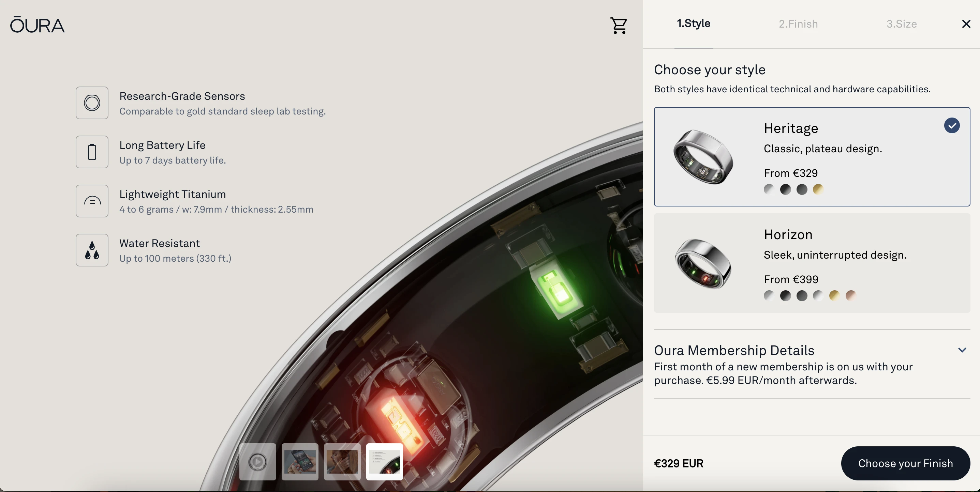
Task: Select the Heritage style option
Action: (812, 157)
